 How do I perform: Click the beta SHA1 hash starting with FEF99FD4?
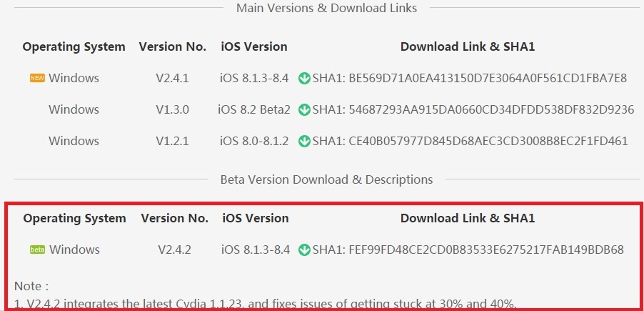point(486,250)
